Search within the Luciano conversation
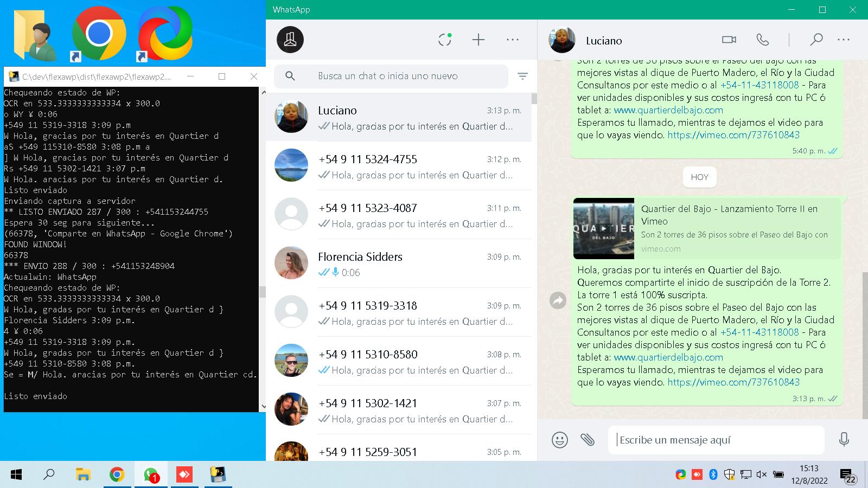This screenshot has height=488, width=868. pos(816,40)
